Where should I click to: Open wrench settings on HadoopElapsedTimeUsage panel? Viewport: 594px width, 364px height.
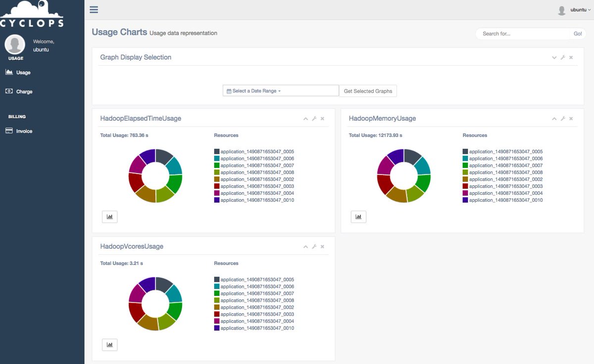coord(314,119)
